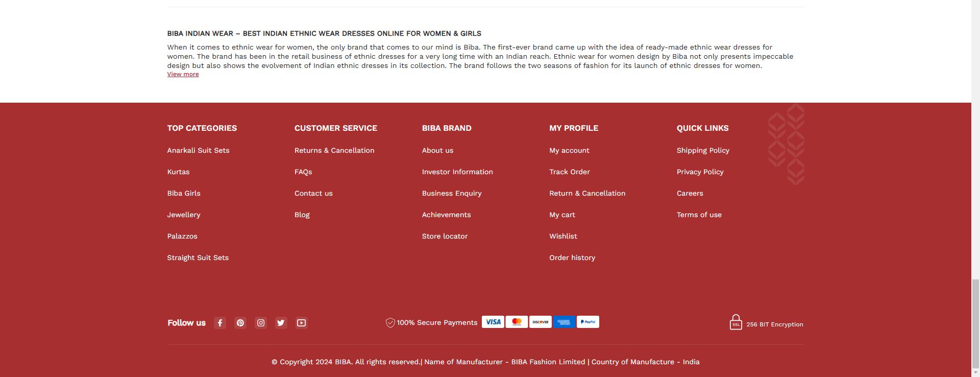980x377 pixels.
Task: Open BIBA Twitter page icon
Action: tap(281, 323)
